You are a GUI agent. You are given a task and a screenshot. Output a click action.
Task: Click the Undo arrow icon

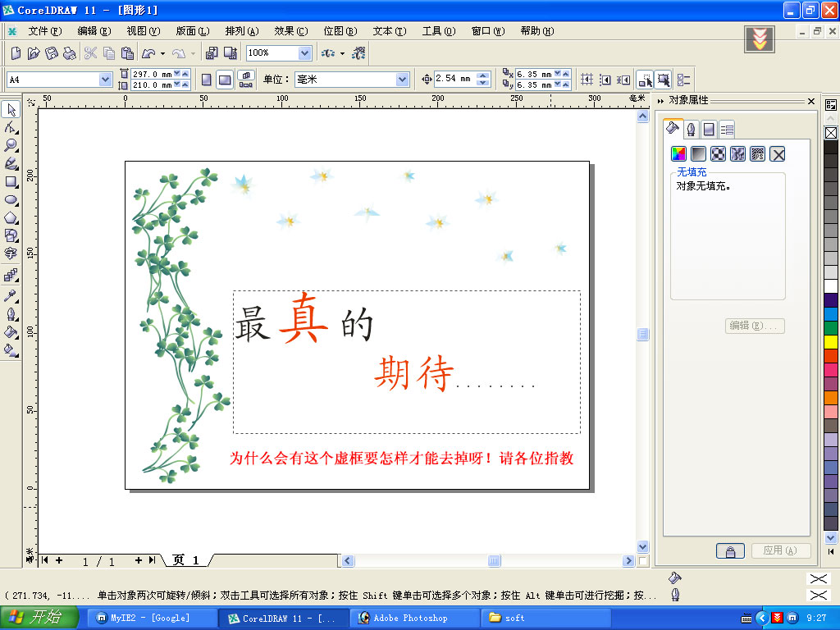(148, 53)
